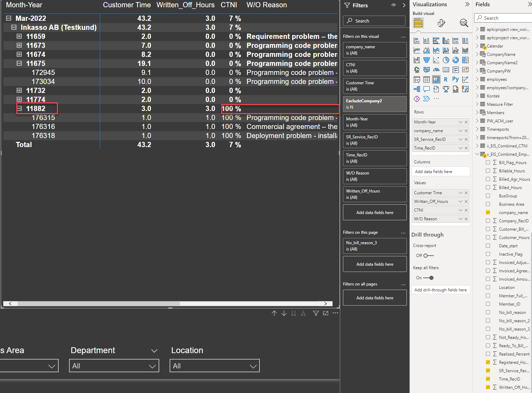Screen dimensions: 532x393
Task: Pick the R script visual icon
Action: pos(446,79)
